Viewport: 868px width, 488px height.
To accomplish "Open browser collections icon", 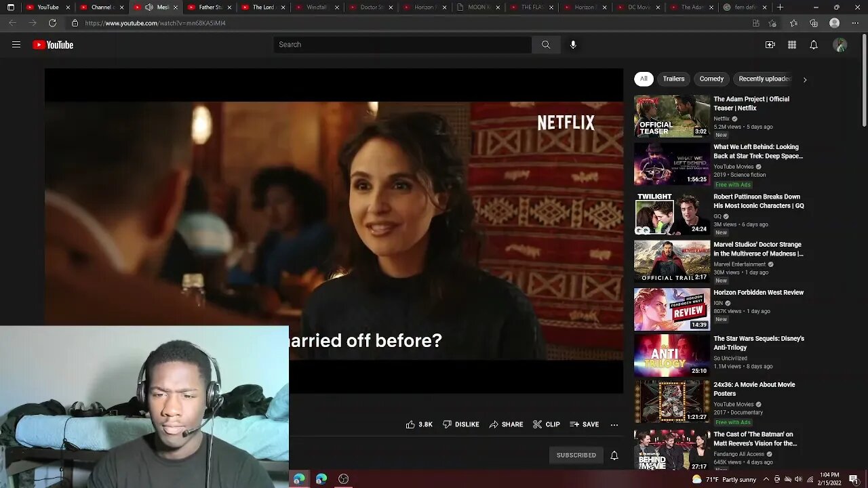I will 814,23.
